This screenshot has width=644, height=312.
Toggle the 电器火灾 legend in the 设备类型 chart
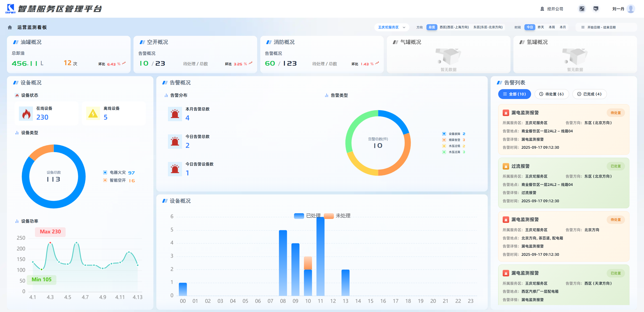coord(119,172)
